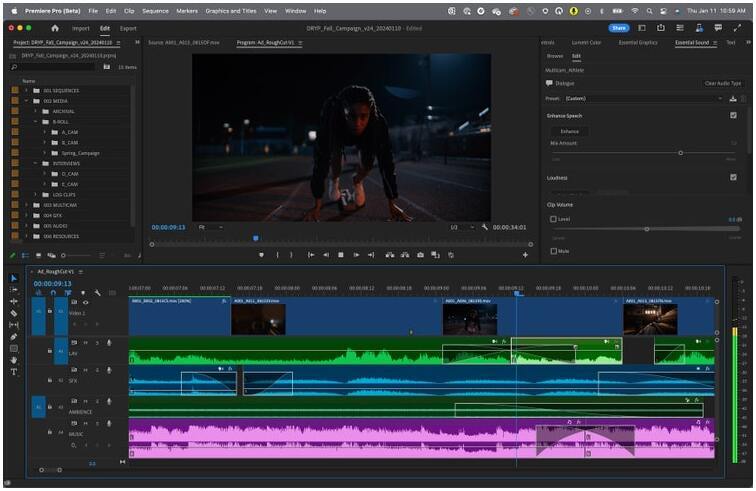Switch Project panel to list view icon
This screenshot has height=491, width=756.
pyautogui.click(x=25, y=255)
